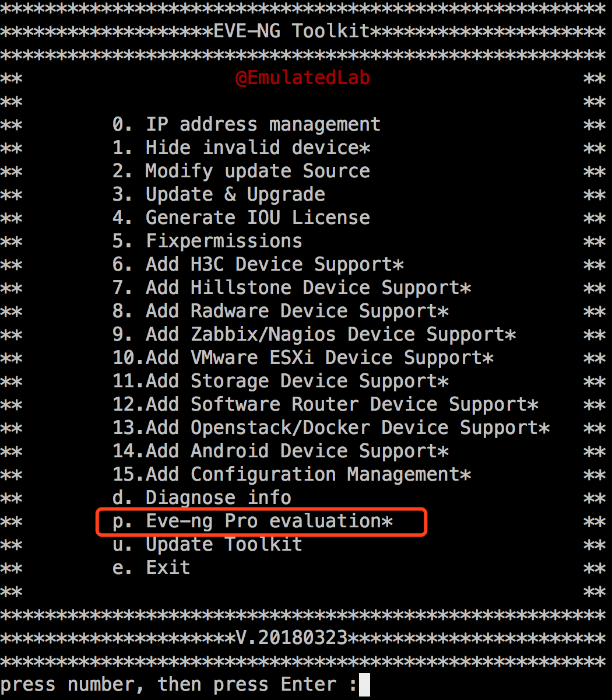The image size is (612, 700).
Task: Click the IP address management menu entry
Action: pyautogui.click(x=246, y=124)
